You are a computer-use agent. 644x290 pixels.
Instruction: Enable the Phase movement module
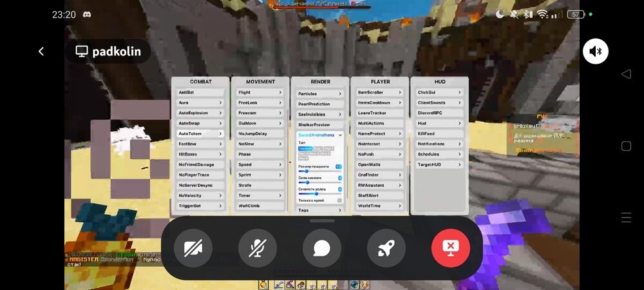click(x=260, y=154)
